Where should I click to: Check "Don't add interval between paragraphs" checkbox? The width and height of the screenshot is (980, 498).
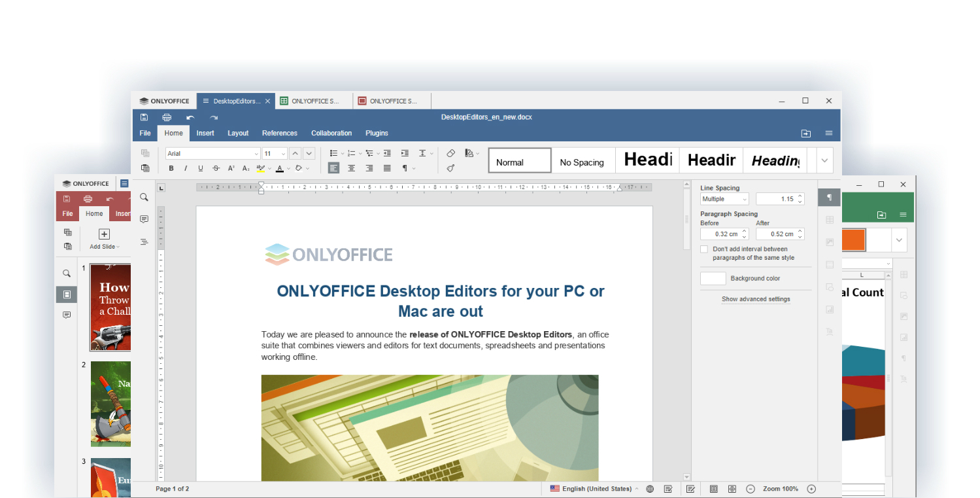(x=704, y=249)
